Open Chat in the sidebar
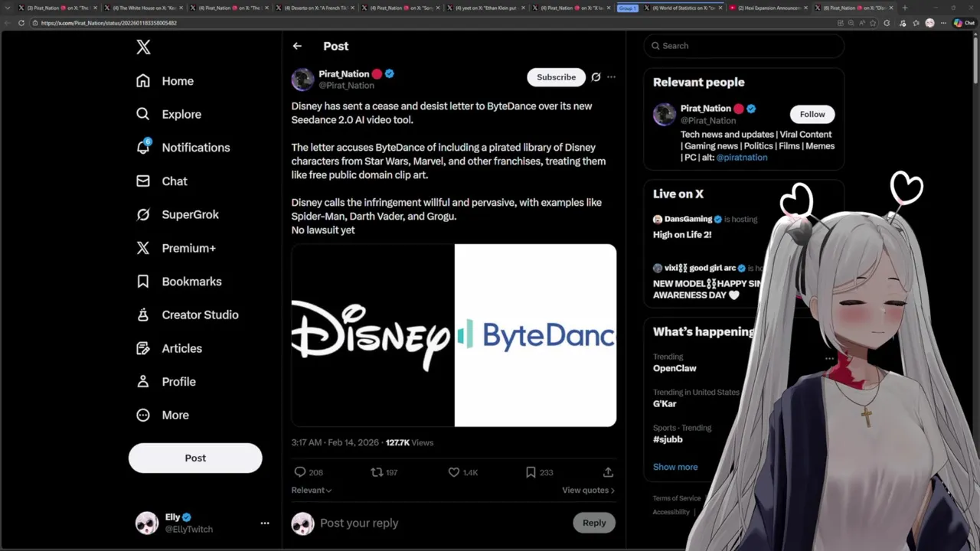The width and height of the screenshot is (980, 551). (x=162, y=181)
